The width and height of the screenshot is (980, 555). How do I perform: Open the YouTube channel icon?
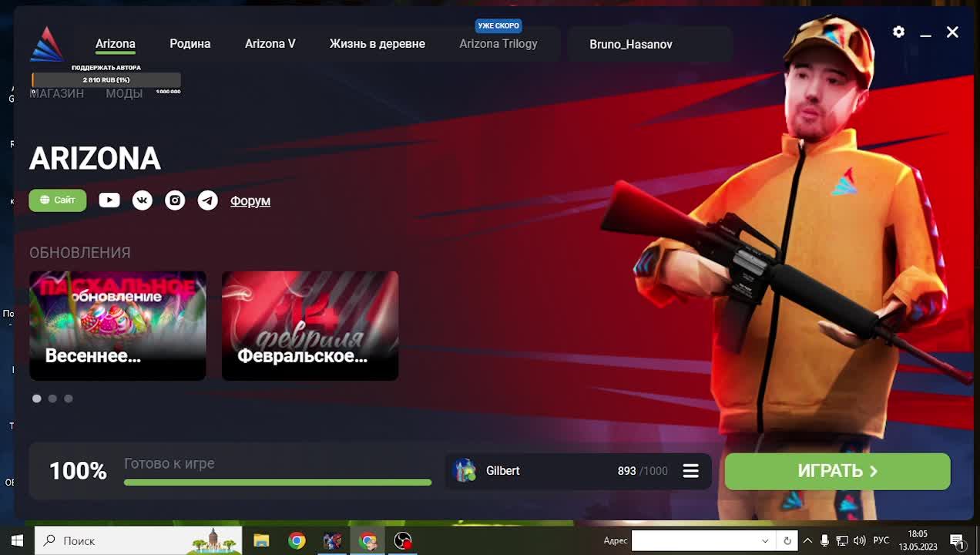click(x=109, y=200)
